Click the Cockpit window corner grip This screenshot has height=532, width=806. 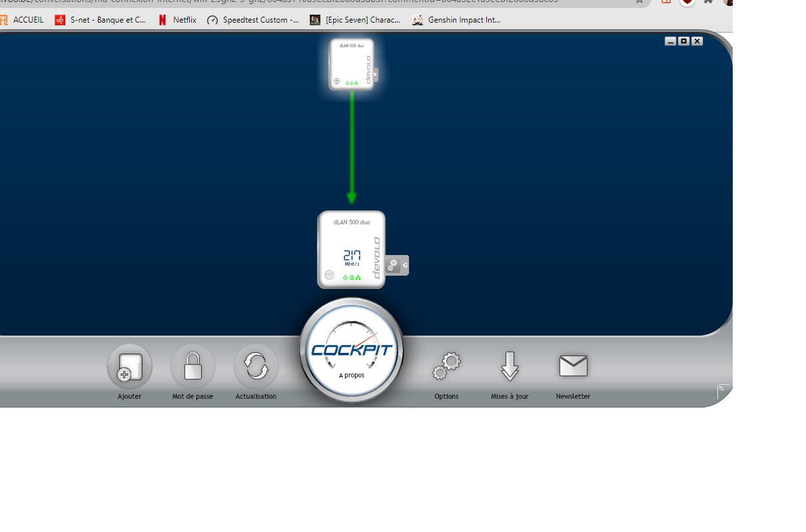(724, 392)
